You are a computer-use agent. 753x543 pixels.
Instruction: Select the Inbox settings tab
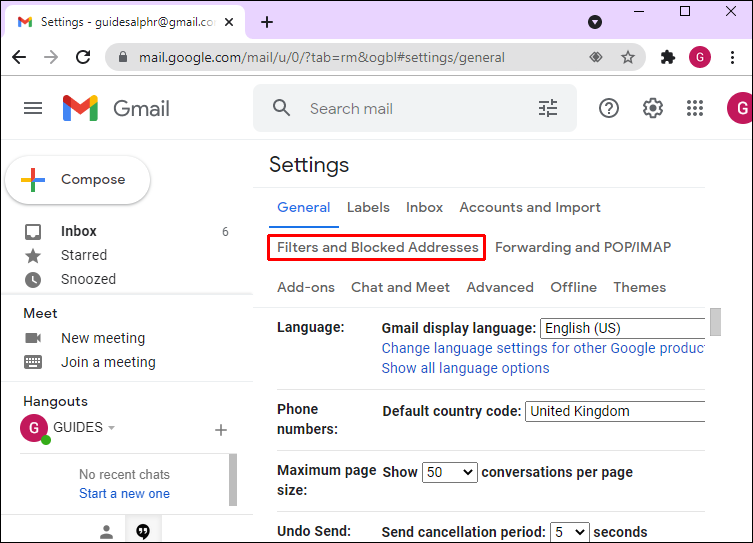coord(424,207)
